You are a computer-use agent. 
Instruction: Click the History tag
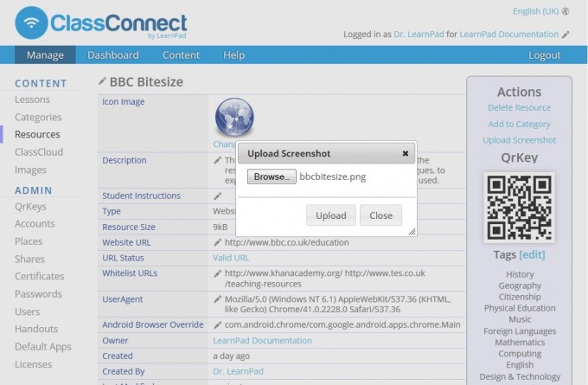point(520,274)
